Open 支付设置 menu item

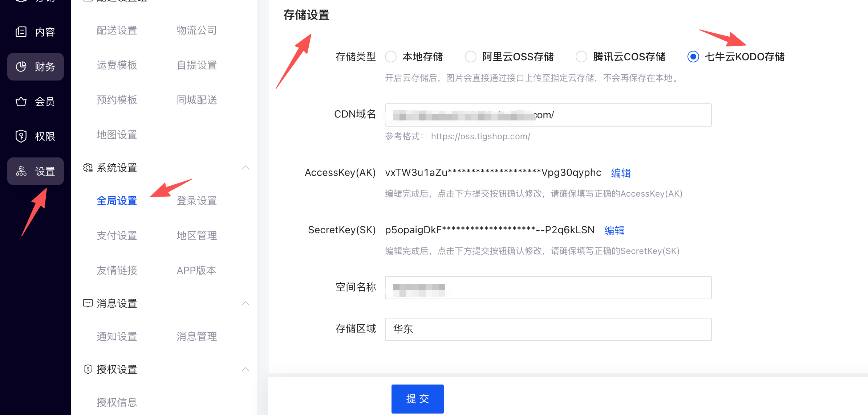click(x=117, y=235)
